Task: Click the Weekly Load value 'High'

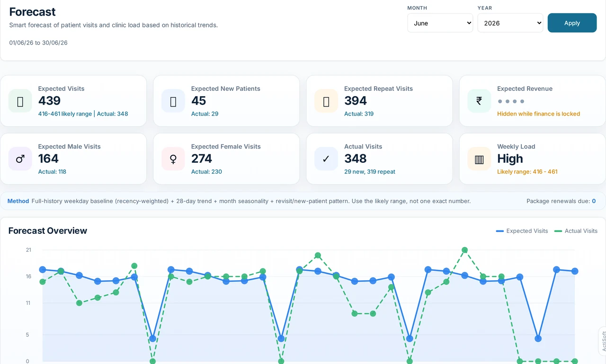Action: click(x=510, y=159)
